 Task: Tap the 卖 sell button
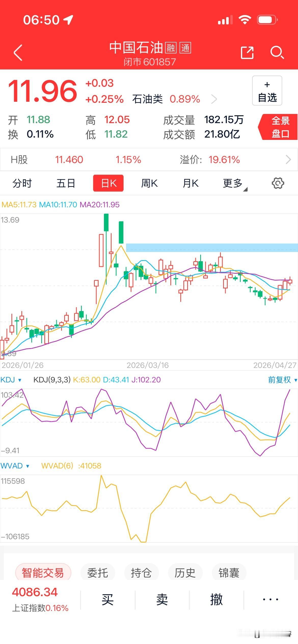coord(162,600)
